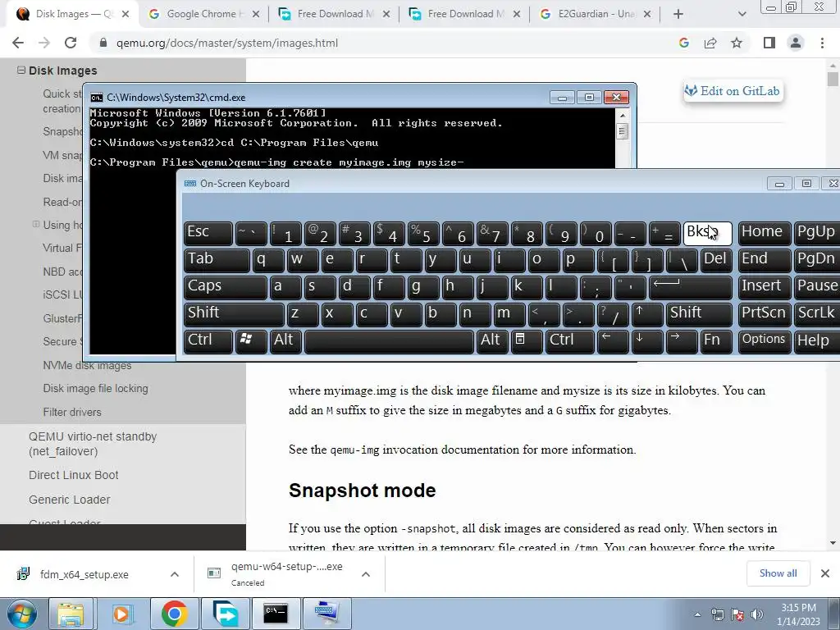The height and width of the screenshot is (630, 840).
Task: Close the downloads bar
Action: tap(825, 573)
